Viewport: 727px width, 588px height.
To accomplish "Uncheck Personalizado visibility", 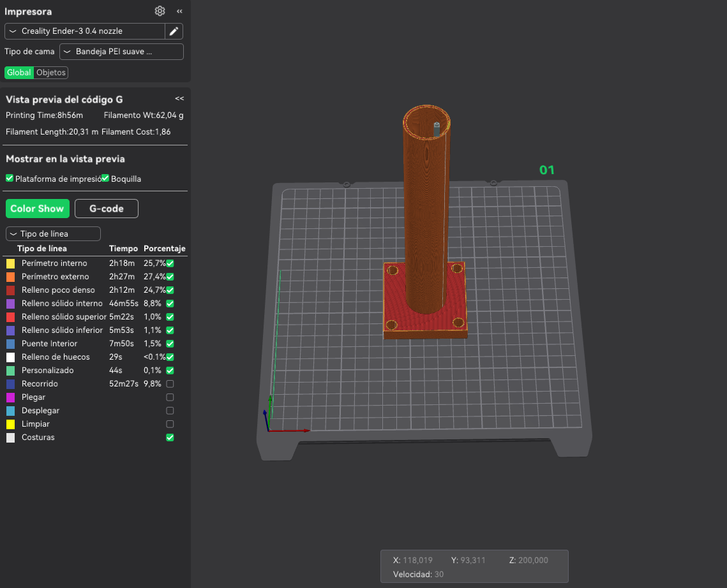I will [x=170, y=371].
